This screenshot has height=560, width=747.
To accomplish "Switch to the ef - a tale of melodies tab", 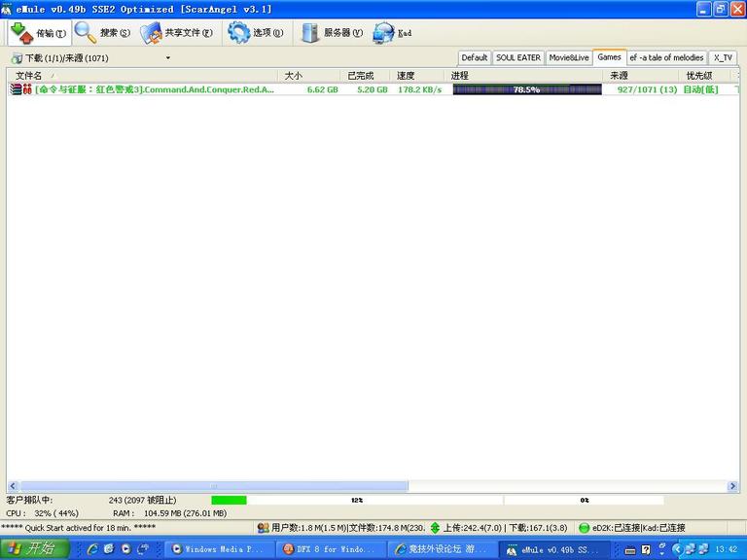I will click(666, 57).
